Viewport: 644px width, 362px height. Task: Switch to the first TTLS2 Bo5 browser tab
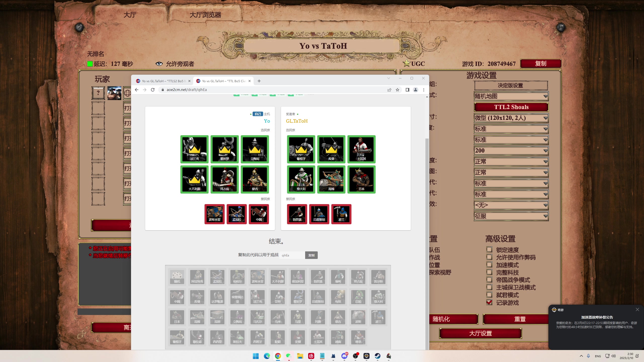click(x=162, y=81)
